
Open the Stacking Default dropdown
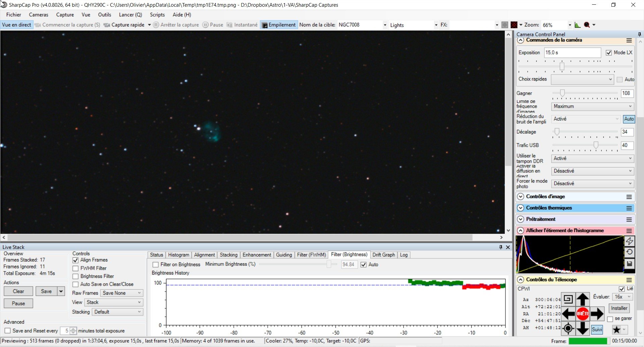pyautogui.click(x=118, y=312)
